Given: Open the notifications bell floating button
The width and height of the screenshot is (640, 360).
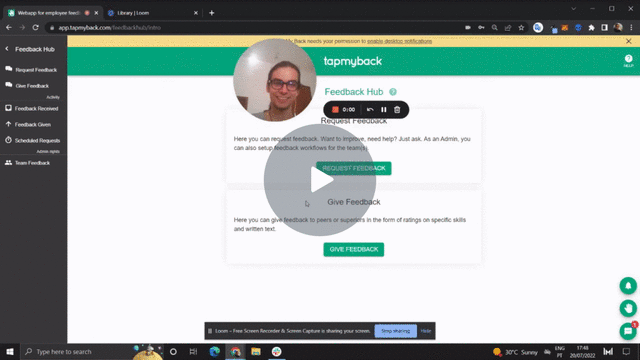Looking at the screenshot, I should [628, 285].
